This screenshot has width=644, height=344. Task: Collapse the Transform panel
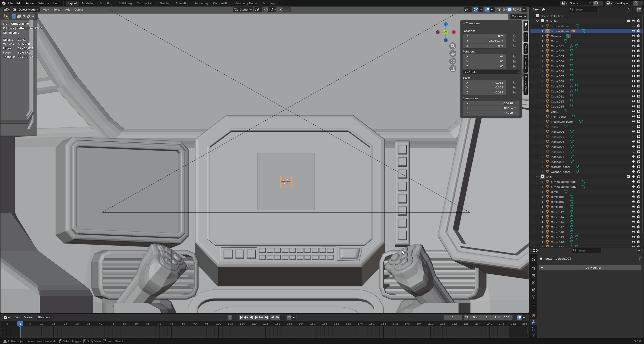click(x=464, y=23)
